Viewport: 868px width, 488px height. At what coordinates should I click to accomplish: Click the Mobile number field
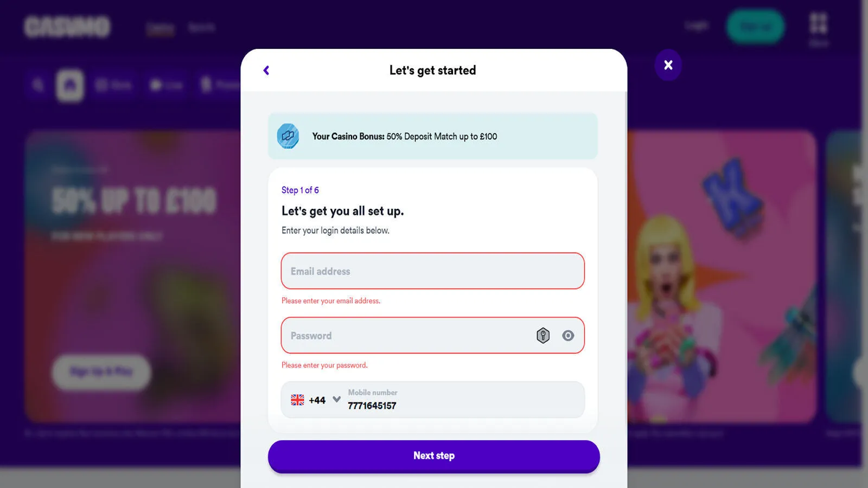[464, 400]
